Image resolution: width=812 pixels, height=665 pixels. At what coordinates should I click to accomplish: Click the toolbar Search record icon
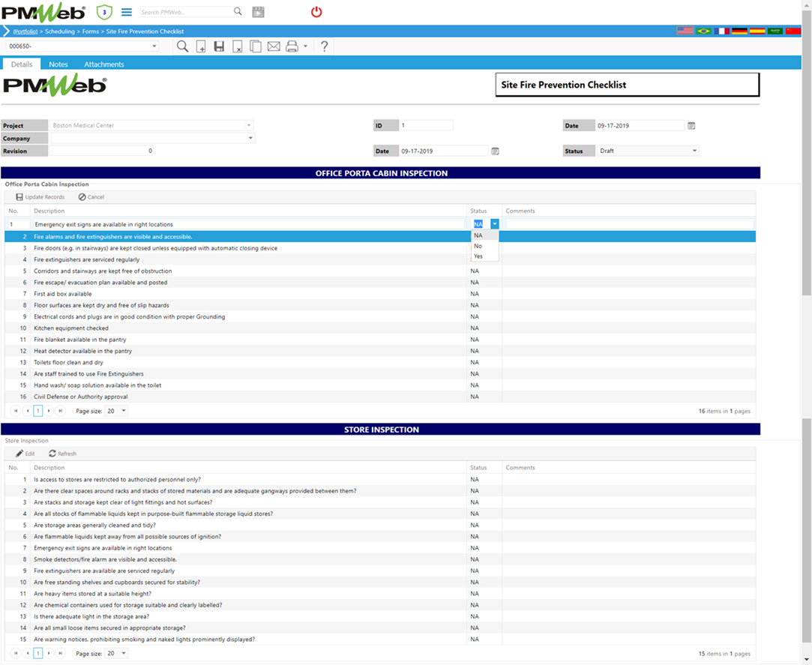click(x=182, y=46)
